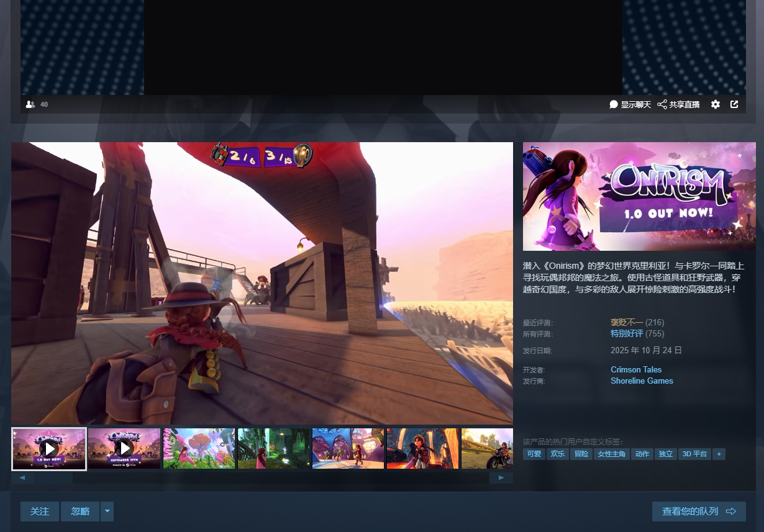Click the thumbnail strip right scroll arrow
This screenshot has height=532, width=764.
coord(501,478)
